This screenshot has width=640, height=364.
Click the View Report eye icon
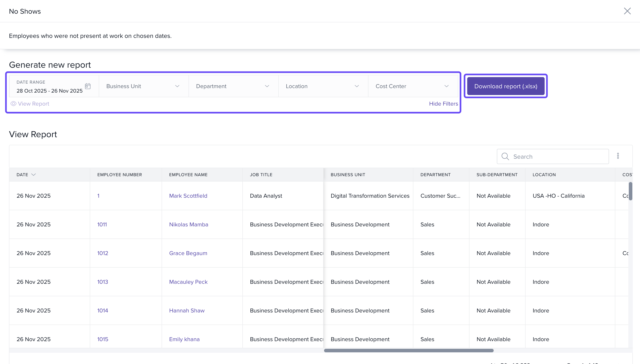(13, 104)
